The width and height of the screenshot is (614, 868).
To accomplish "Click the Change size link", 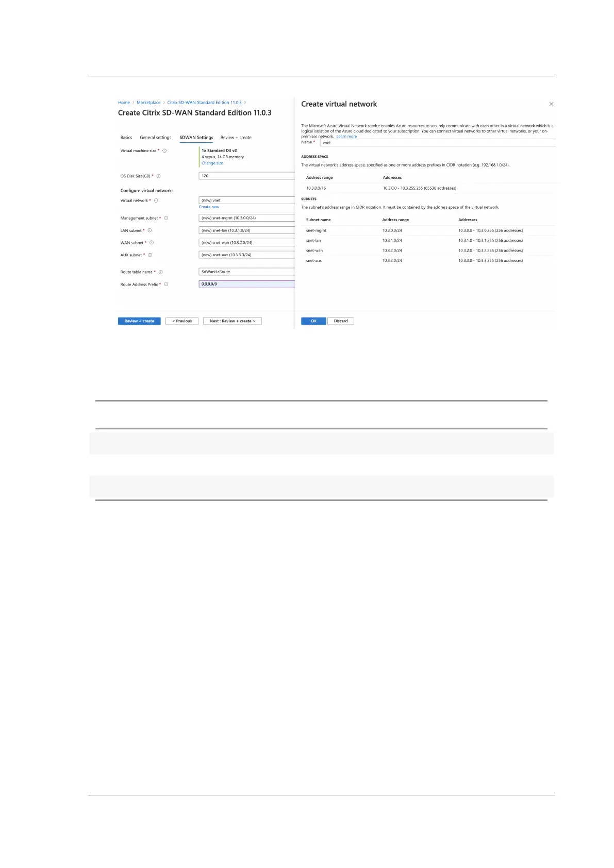I will pos(212,163).
